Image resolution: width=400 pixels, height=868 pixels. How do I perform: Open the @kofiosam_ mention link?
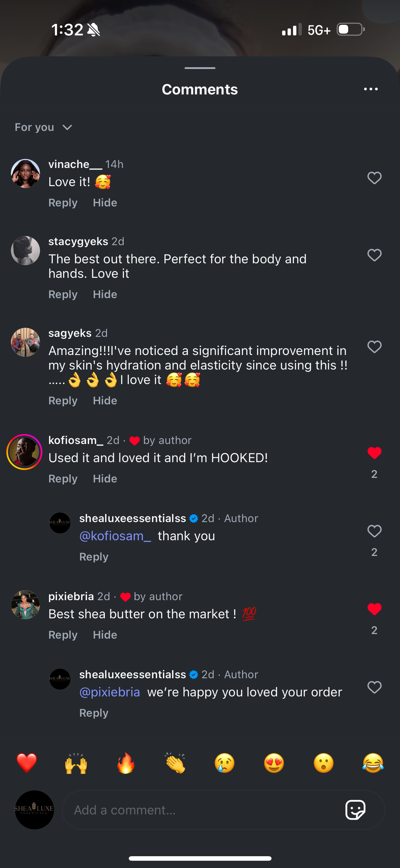pyautogui.click(x=115, y=536)
